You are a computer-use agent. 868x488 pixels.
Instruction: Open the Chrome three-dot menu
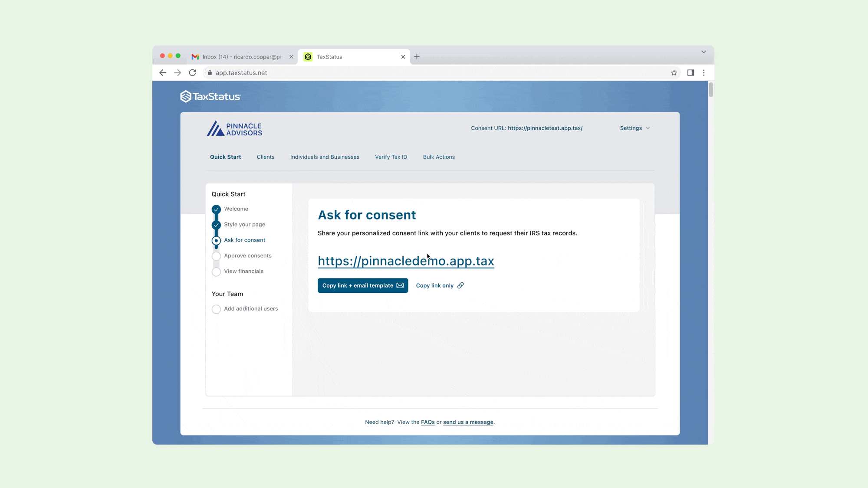[704, 73]
